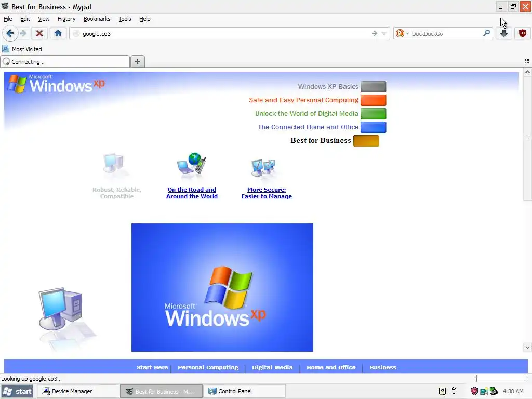Click the search magnifier icon
The height and width of the screenshot is (399, 532).
(x=486, y=33)
